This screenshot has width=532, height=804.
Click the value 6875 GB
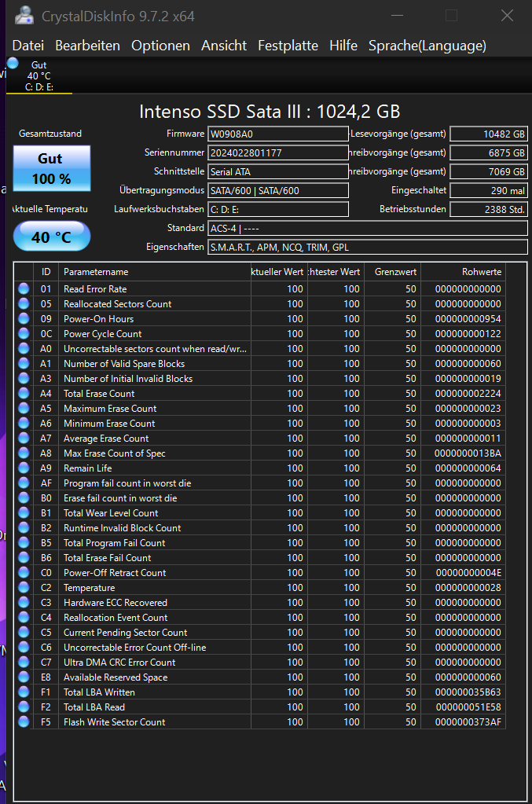click(x=489, y=152)
